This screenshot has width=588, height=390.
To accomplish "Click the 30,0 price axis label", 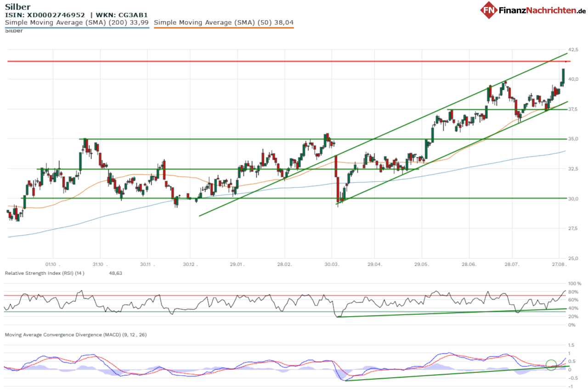I will 573,199.
